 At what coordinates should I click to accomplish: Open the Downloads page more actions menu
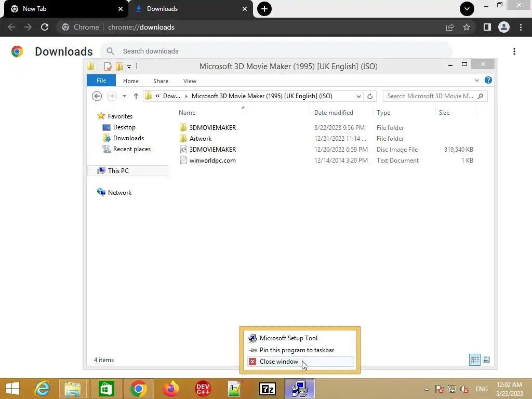(x=514, y=51)
